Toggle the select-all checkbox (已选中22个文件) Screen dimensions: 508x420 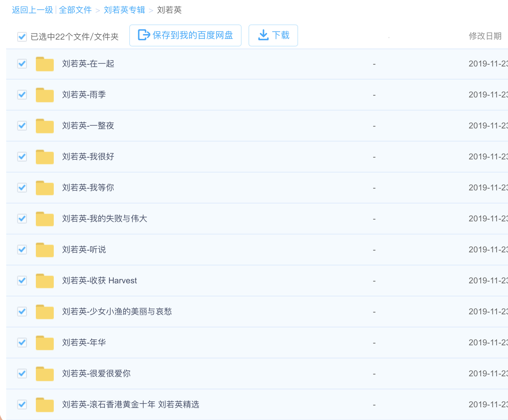tap(22, 36)
